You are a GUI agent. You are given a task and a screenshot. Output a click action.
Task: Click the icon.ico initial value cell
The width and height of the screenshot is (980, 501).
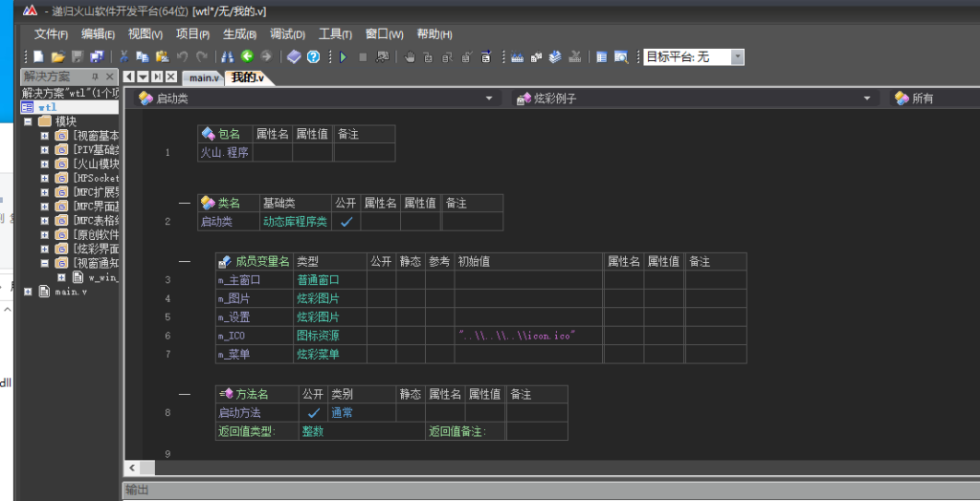coord(528,336)
